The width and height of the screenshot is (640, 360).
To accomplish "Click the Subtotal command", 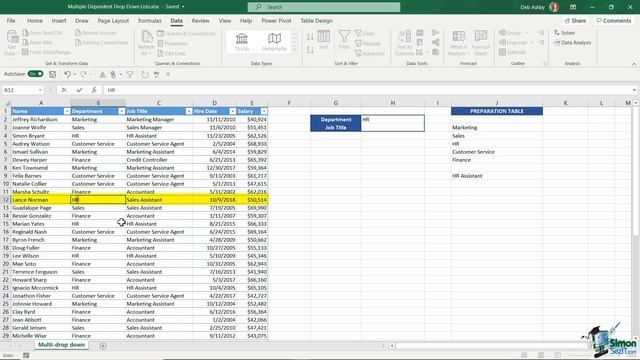I will click(x=512, y=52).
